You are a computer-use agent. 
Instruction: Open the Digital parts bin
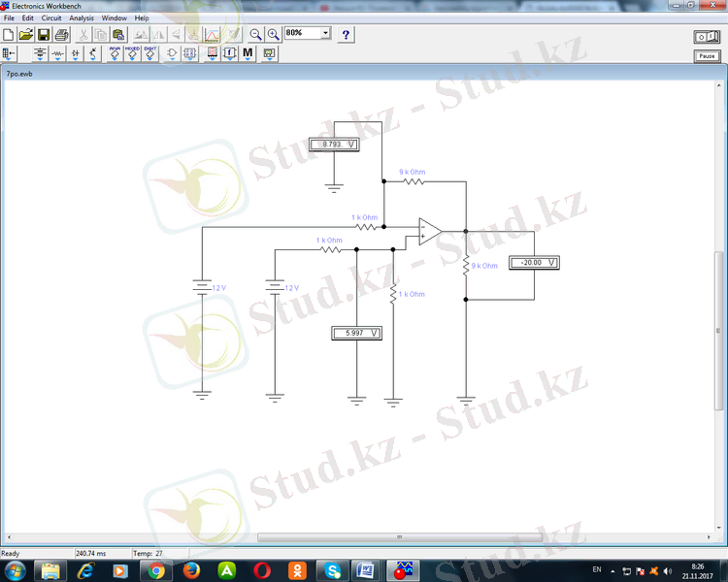pyautogui.click(x=190, y=54)
